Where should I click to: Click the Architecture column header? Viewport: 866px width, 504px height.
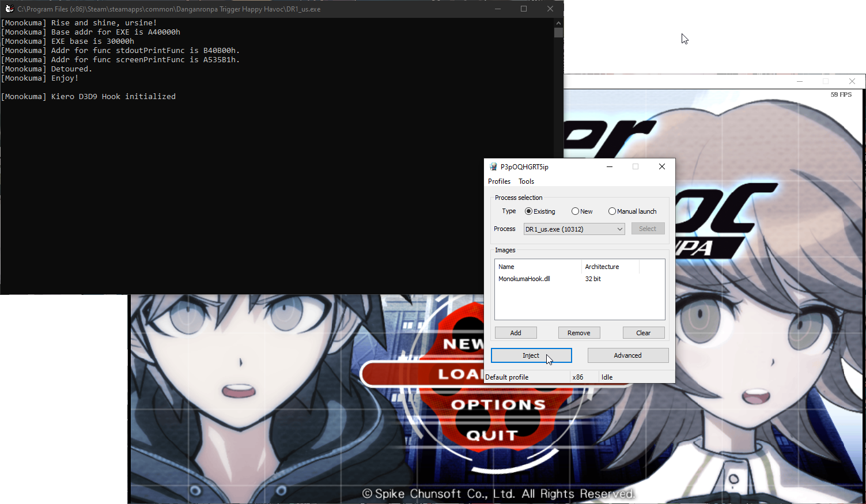[602, 266]
